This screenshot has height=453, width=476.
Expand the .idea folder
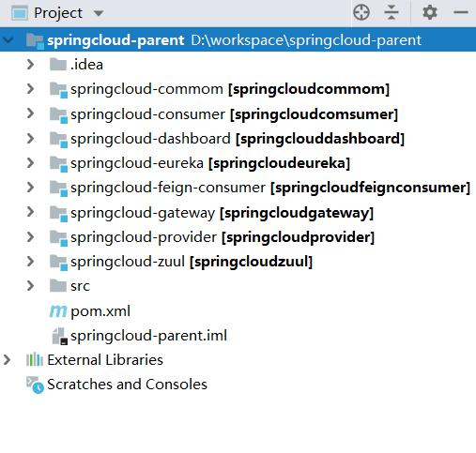(30, 65)
